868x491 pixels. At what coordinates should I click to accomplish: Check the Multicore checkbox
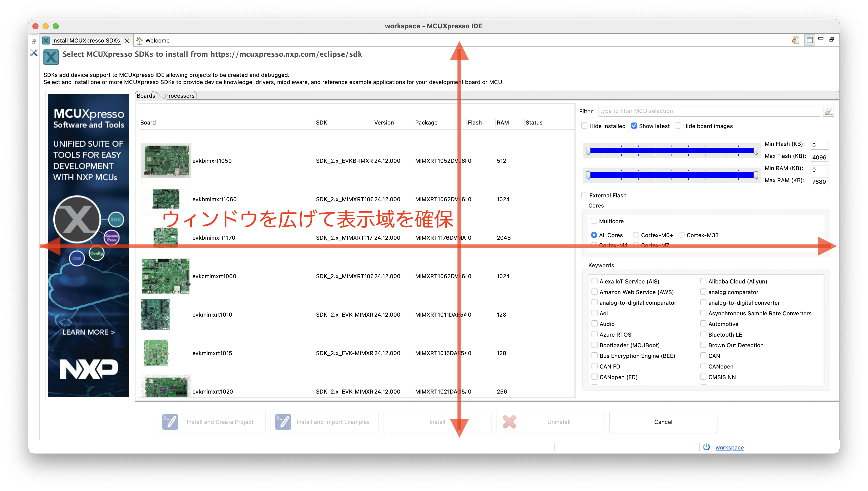click(594, 221)
